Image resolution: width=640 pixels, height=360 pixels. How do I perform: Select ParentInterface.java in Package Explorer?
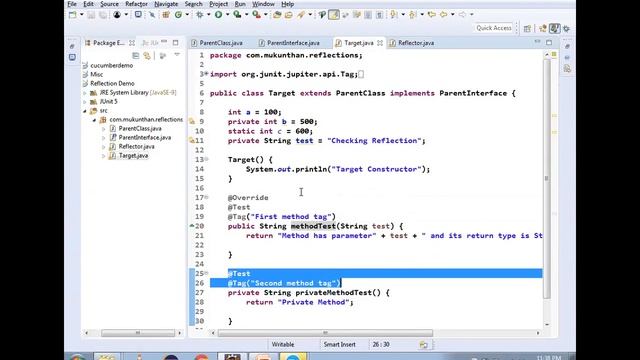[x=144, y=138]
